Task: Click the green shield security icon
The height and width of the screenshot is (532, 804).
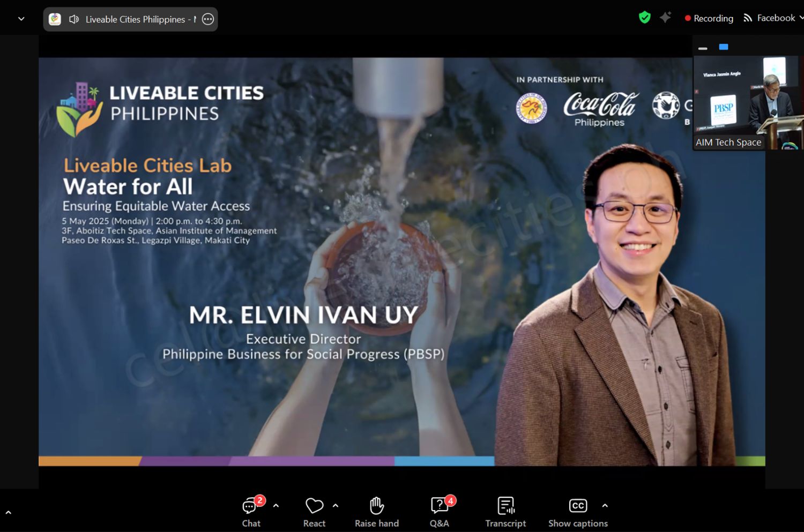Action: (x=644, y=18)
